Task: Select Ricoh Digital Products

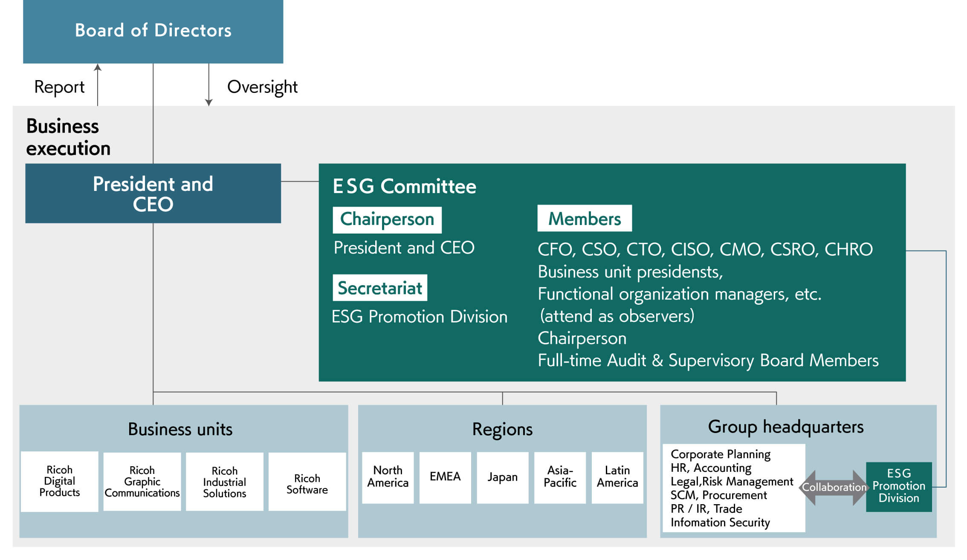Action: pos(59,481)
